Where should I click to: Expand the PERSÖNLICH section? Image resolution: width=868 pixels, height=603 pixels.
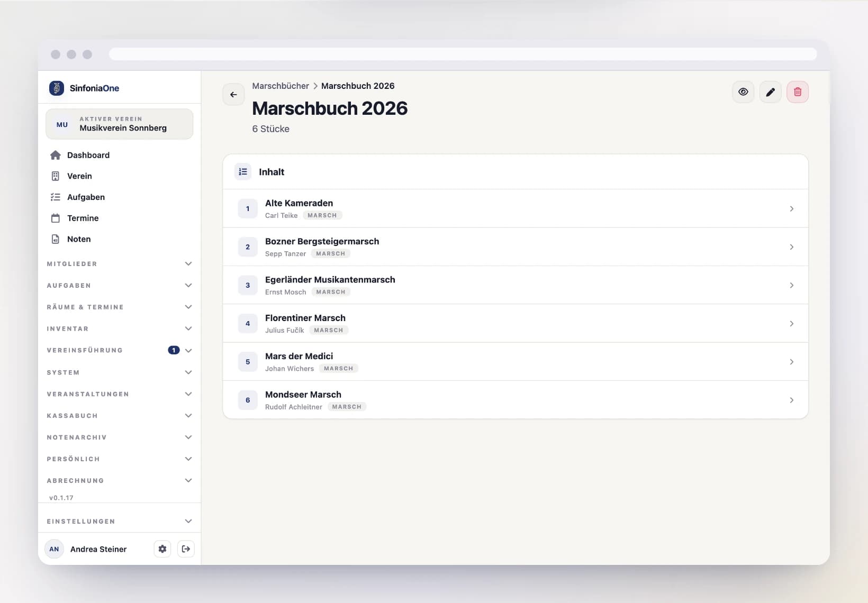(119, 460)
